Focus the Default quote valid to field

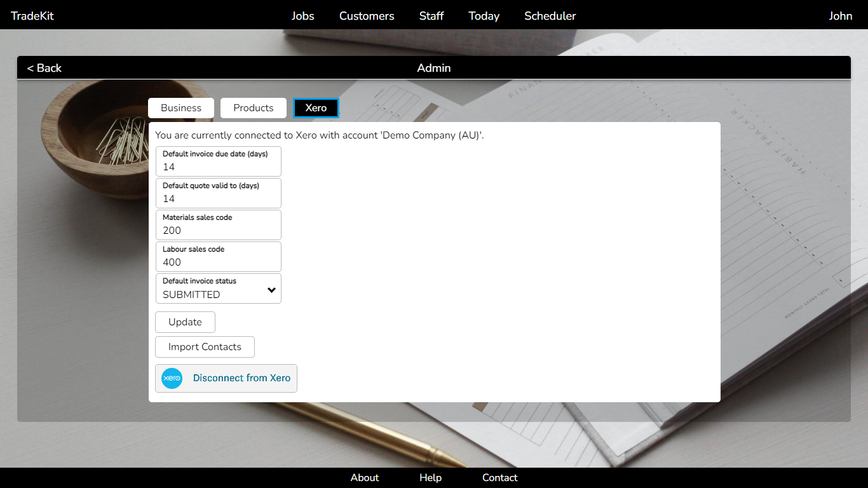coord(219,193)
